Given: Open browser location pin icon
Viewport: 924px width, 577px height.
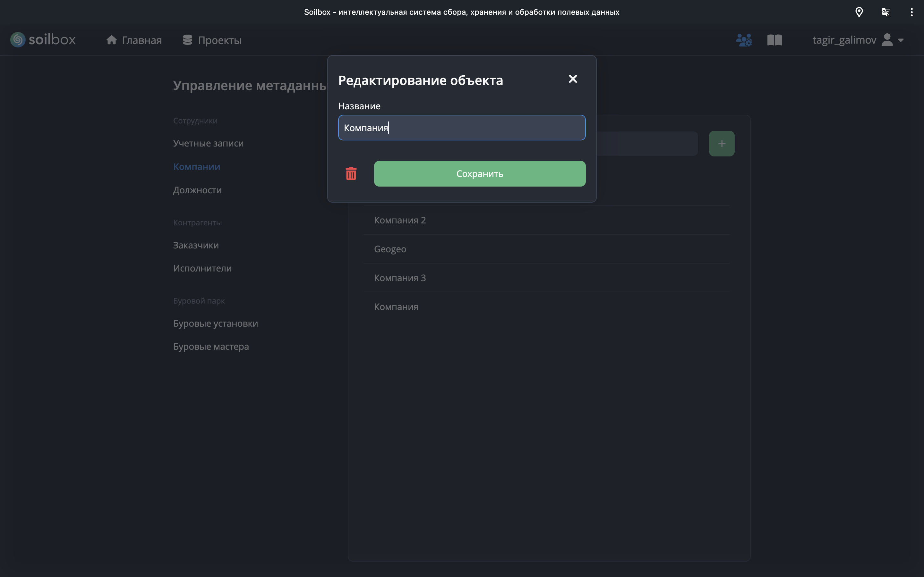Looking at the screenshot, I should point(859,12).
